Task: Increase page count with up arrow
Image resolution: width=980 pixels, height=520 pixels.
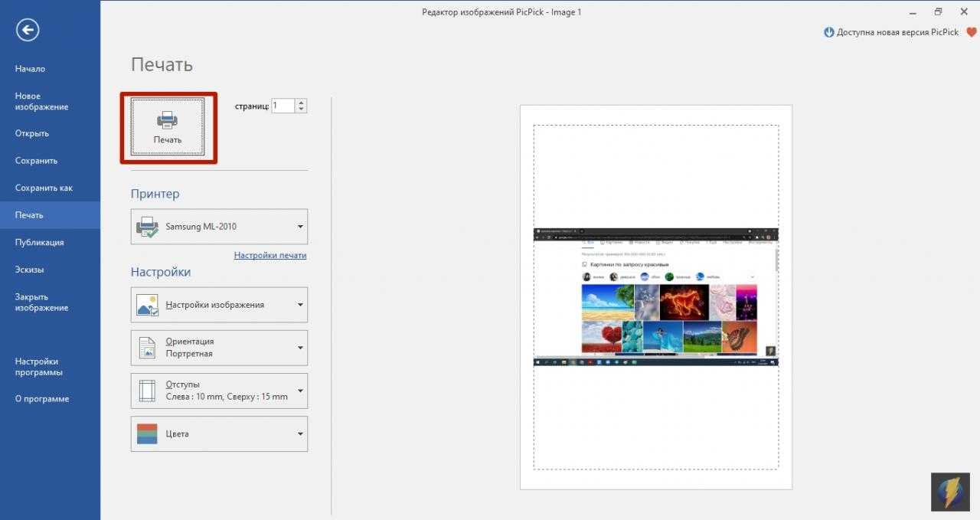Action: 301,103
